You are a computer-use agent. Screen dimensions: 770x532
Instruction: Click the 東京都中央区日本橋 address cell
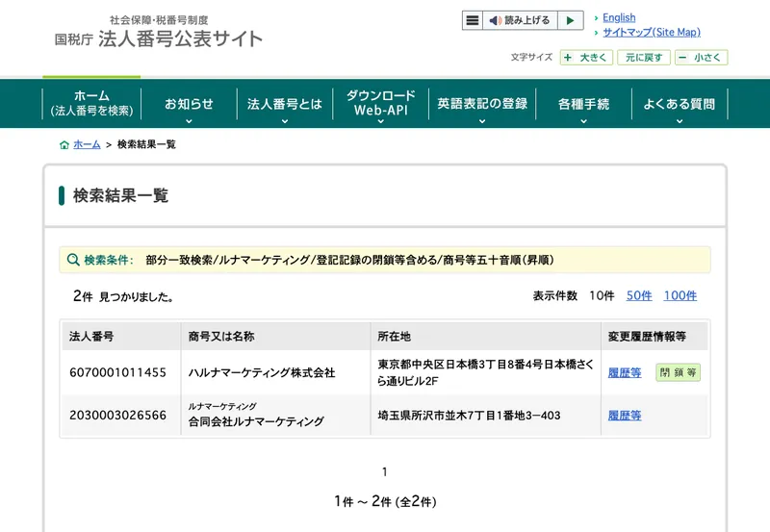pos(485,372)
